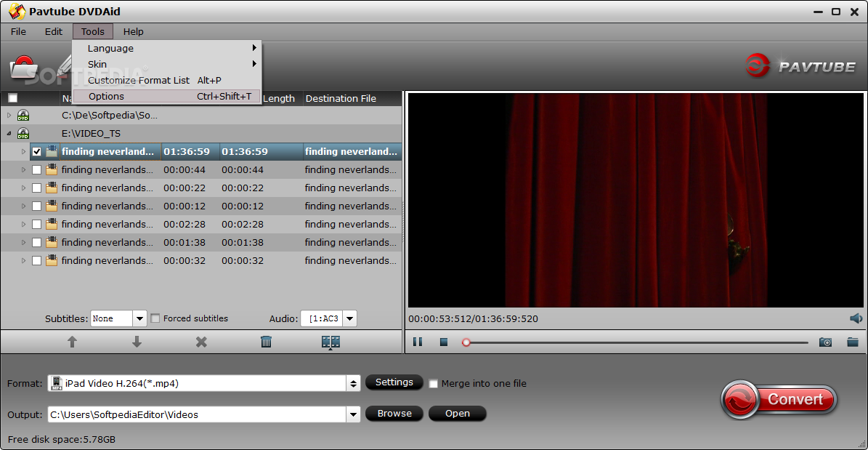Viewport: 868px width, 450px height.
Task: Click film icon of the 01:36:59 title
Action: pos(52,151)
